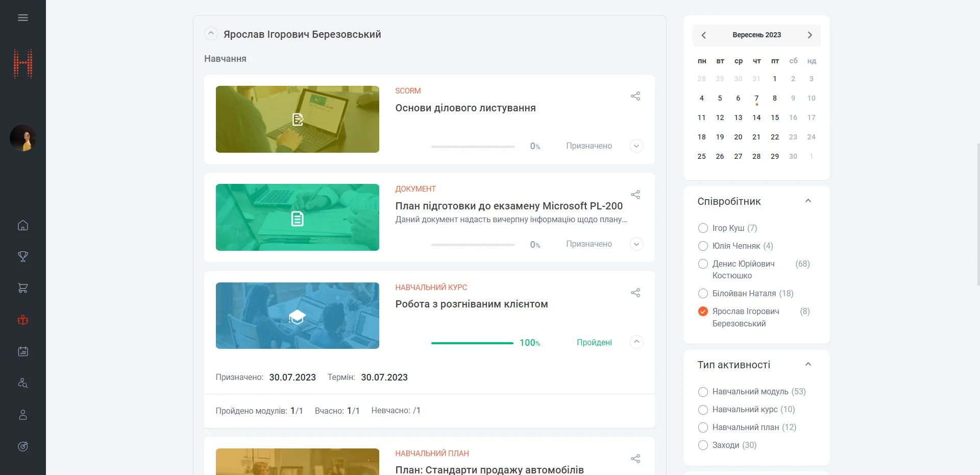Click the share icon for Основи ділового листування
Viewport: 980px width, 475px height.
coord(635,96)
